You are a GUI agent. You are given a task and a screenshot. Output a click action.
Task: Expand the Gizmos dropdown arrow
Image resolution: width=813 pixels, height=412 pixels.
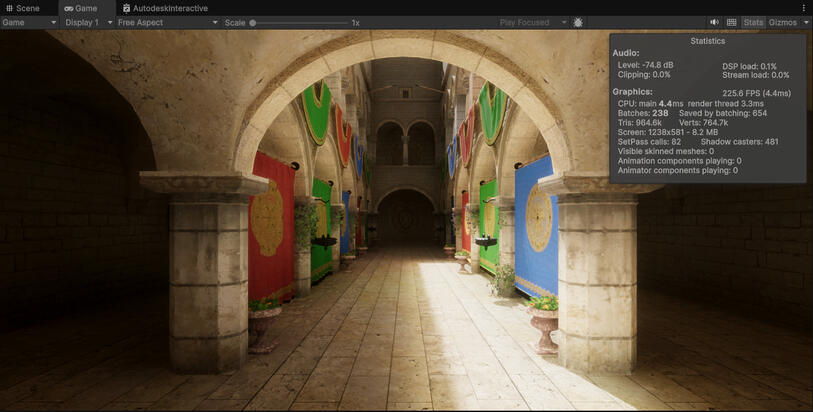[x=806, y=22]
